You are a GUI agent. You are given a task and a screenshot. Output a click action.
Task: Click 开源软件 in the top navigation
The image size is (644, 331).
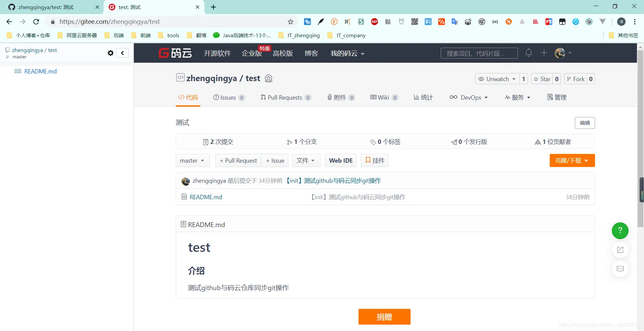tap(217, 53)
